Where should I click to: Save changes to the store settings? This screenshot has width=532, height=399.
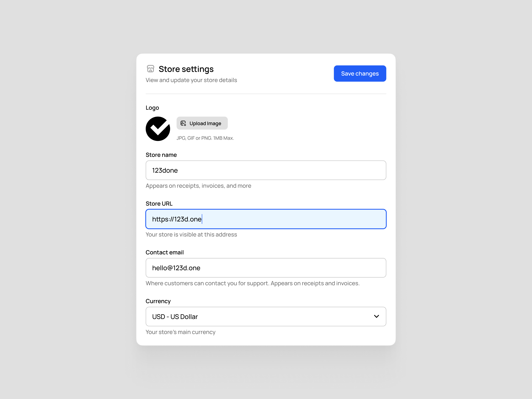click(x=360, y=74)
